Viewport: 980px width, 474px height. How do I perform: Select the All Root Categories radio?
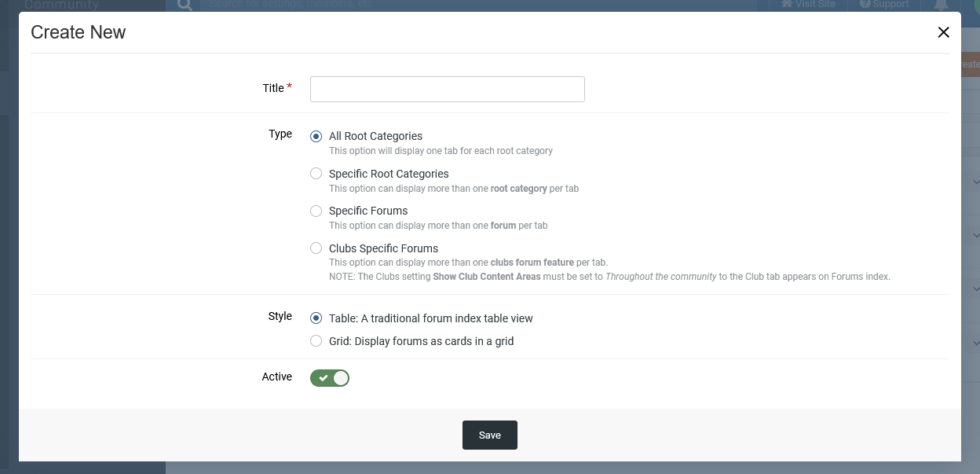click(x=316, y=136)
